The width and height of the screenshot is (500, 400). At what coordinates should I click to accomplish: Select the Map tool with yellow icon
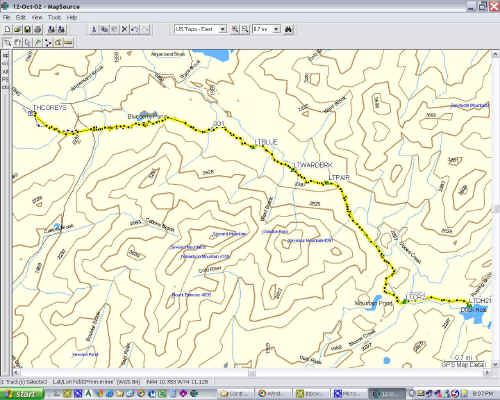tap(58, 43)
